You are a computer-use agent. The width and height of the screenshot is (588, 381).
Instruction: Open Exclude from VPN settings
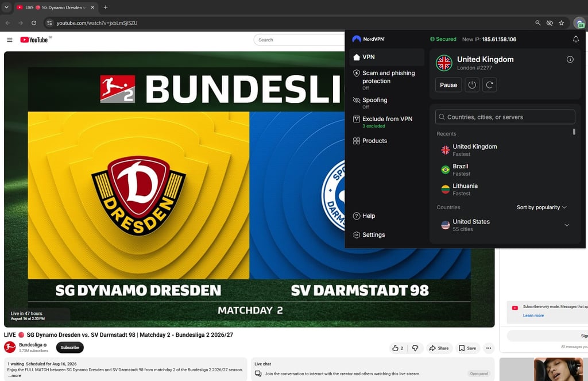point(386,122)
